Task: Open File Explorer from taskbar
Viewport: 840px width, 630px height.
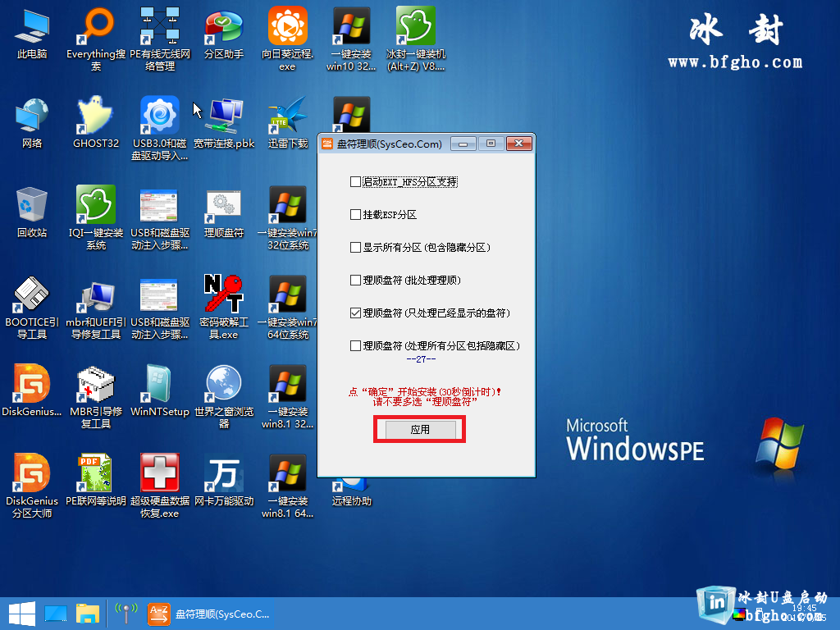Action: pos(87,614)
